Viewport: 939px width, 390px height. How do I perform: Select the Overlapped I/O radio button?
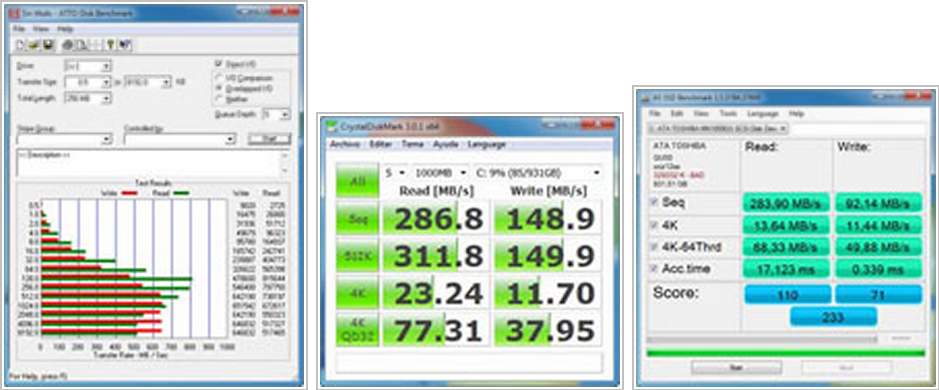point(219,88)
